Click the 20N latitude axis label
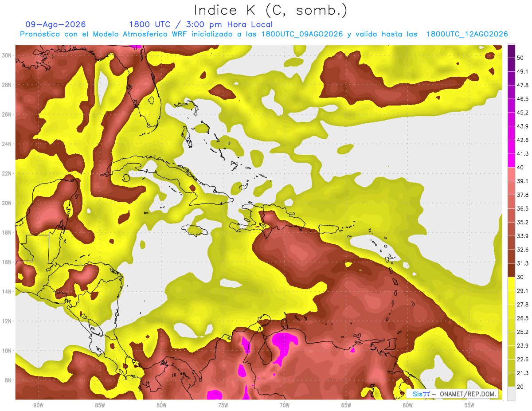The width and height of the screenshot is (532, 411). pyautogui.click(x=8, y=203)
